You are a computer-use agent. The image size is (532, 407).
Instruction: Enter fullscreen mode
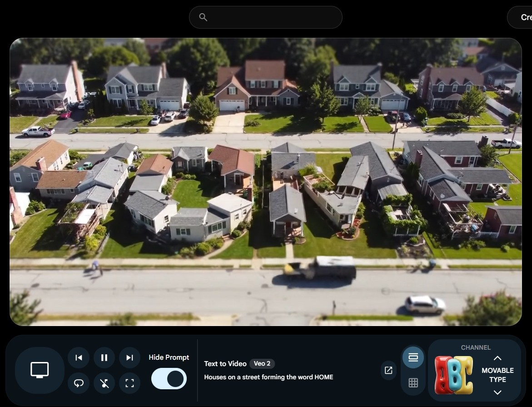(x=129, y=383)
